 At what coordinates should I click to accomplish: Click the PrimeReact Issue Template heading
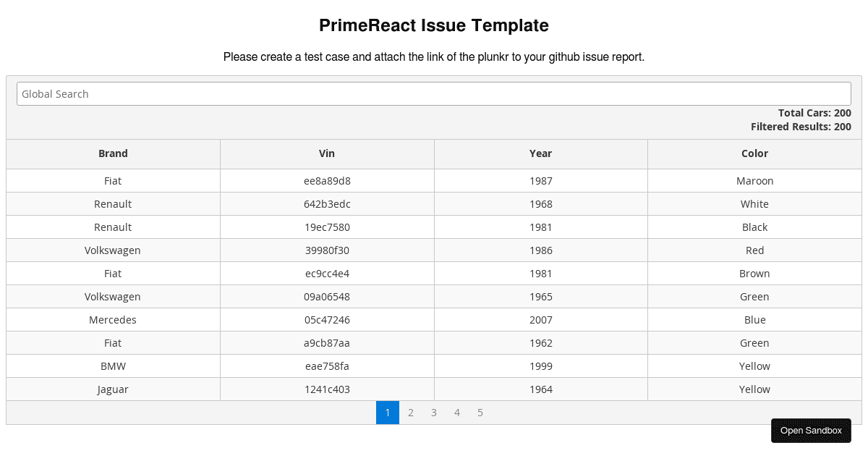[x=434, y=25]
